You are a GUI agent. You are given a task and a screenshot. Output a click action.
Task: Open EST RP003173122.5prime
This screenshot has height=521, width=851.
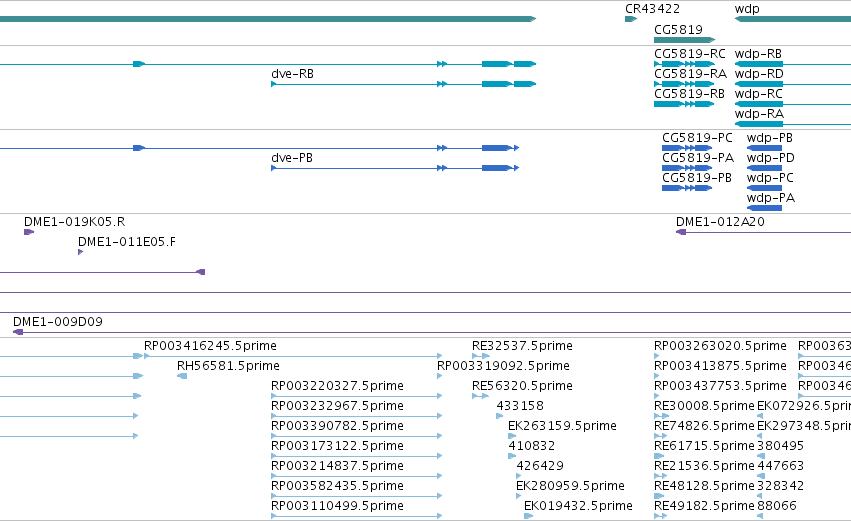[338, 447]
